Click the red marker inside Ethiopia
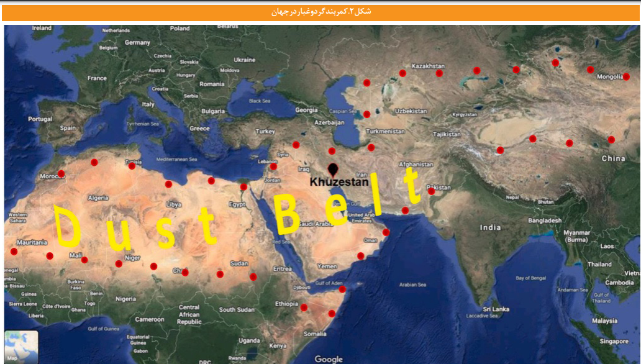Screen dimensions: 641x364 tap(304, 307)
